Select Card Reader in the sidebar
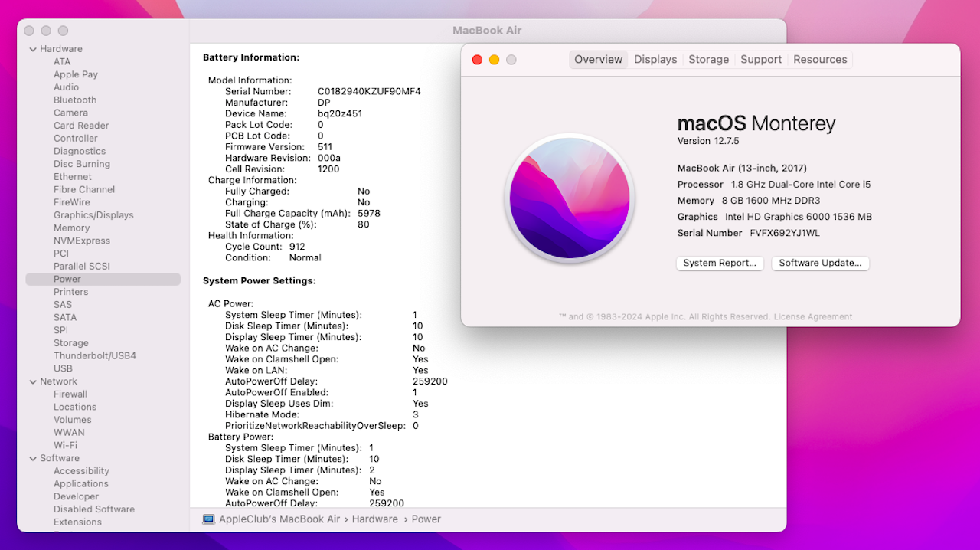The height and width of the screenshot is (550, 980). point(81,126)
